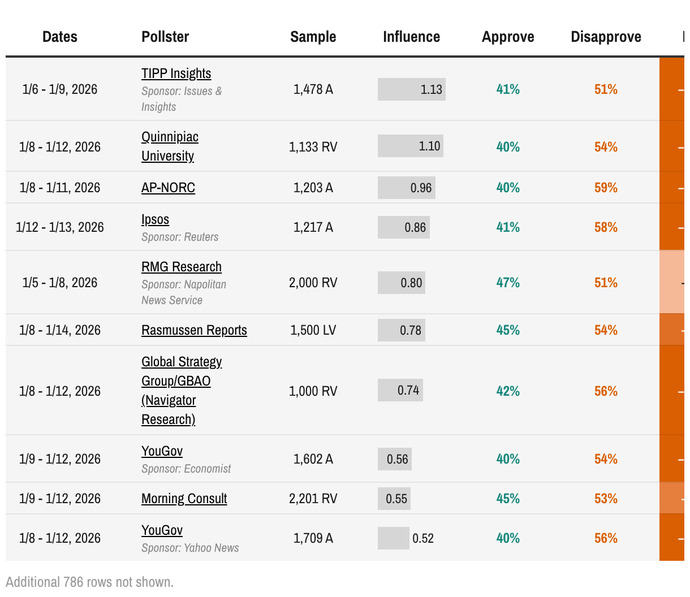Click the AP-NORC pollster link
This screenshot has width=690, height=597.
(168, 187)
